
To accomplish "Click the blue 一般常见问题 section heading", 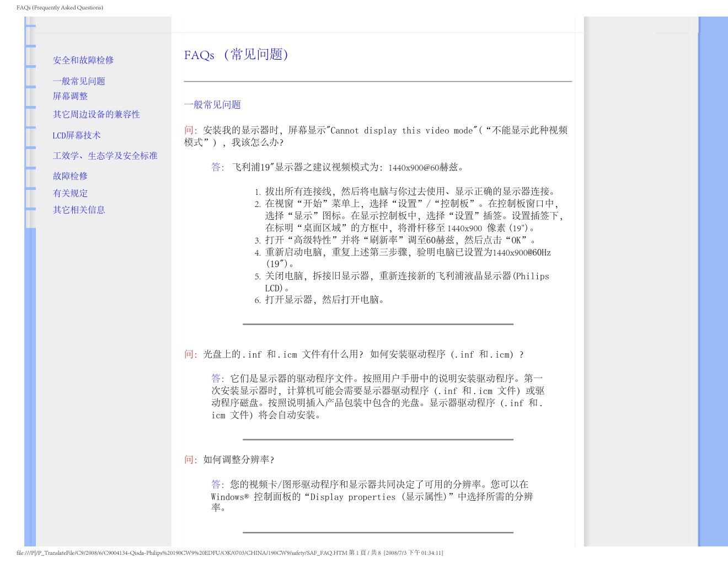I will click(212, 105).
